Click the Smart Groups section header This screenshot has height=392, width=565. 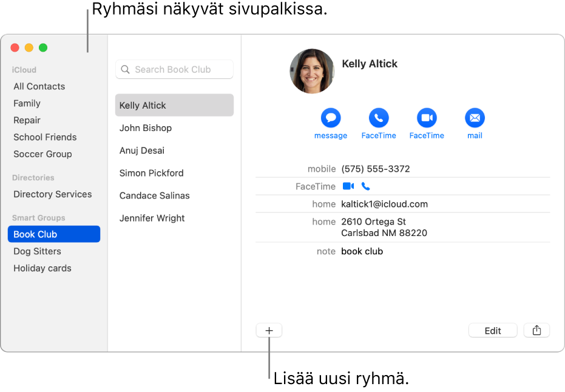click(39, 218)
